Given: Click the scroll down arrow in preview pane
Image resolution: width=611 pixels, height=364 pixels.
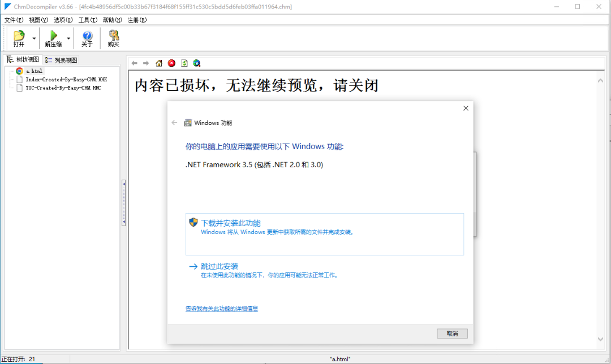Looking at the screenshot, I should [x=600, y=339].
